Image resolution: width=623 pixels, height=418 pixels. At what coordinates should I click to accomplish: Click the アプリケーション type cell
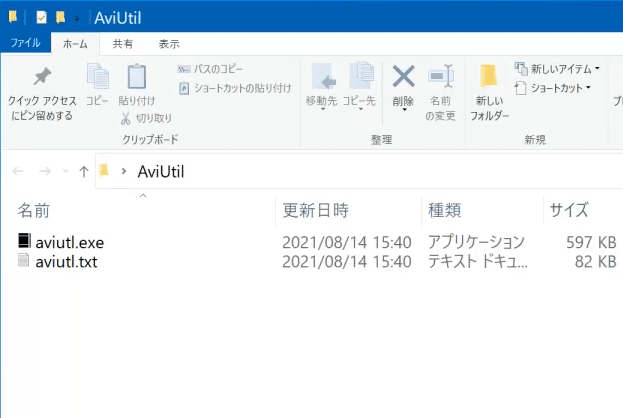[x=476, y=242]
